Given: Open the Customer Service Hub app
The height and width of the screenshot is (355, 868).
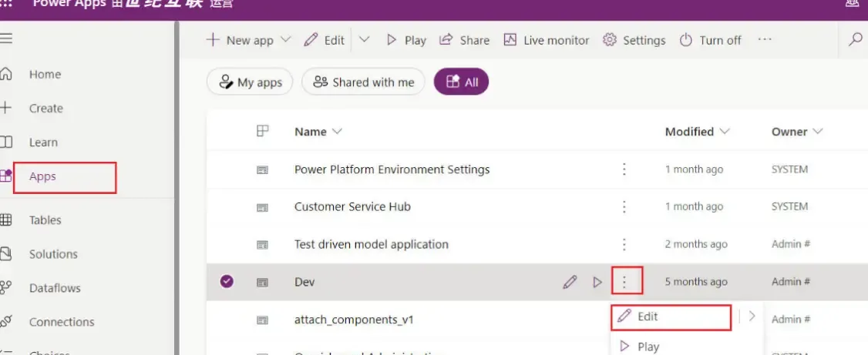Looking at the screenshot, I should (x=352, y=207).
